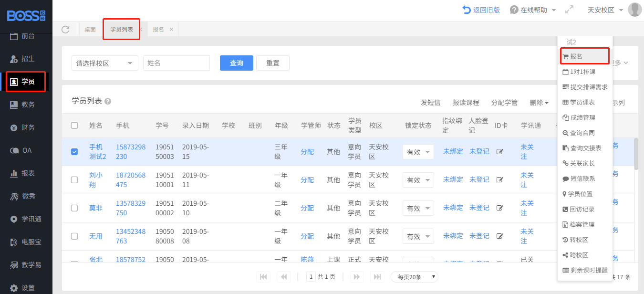
Task: Check the row checkbox for 无用
Action: tap(74, 236)
